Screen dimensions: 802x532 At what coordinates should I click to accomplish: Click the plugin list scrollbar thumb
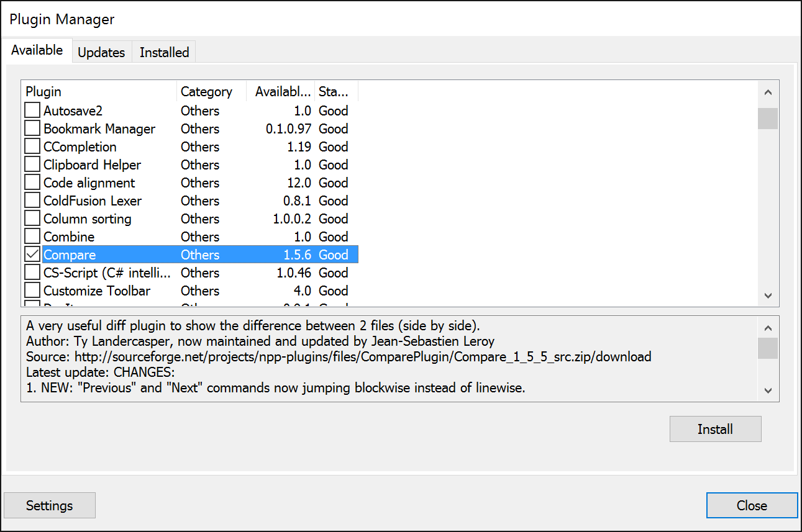coord(768,119)
